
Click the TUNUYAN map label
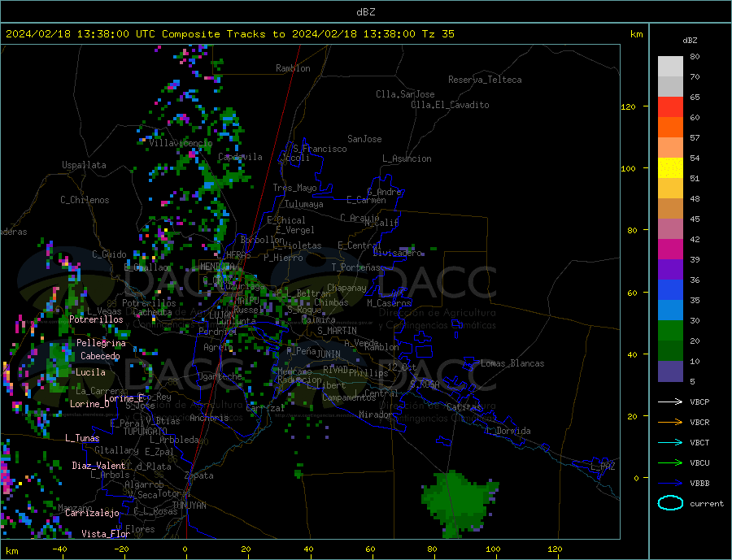click(189, 506)
